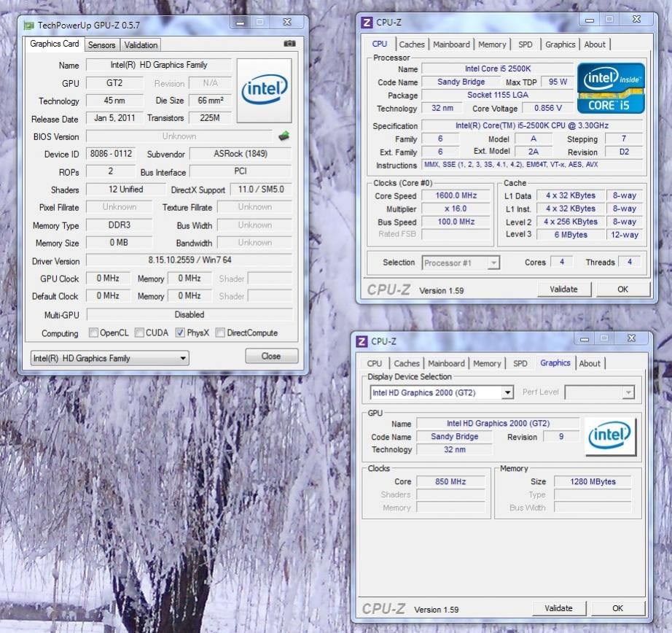
Task: Open About tab in bottom CPU-Z window
Action: [590, 363]
